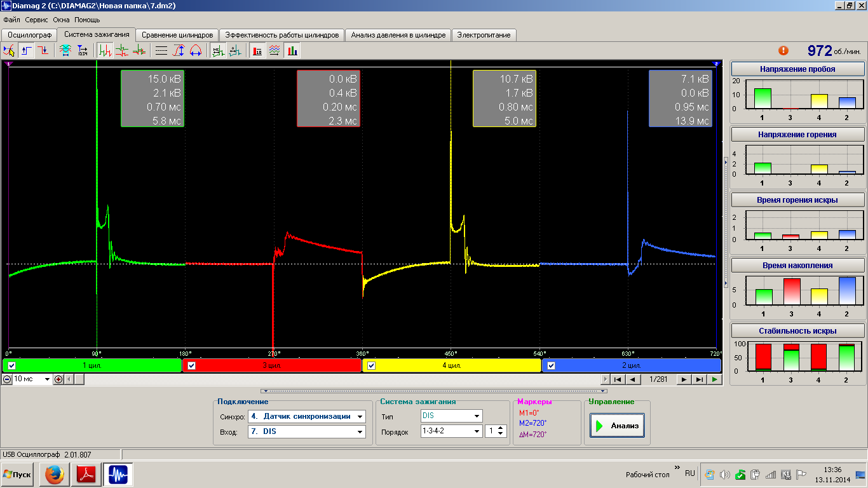Click the Напряжение горения header button
This screenshot has width=868, height=488.
[797, 135]
